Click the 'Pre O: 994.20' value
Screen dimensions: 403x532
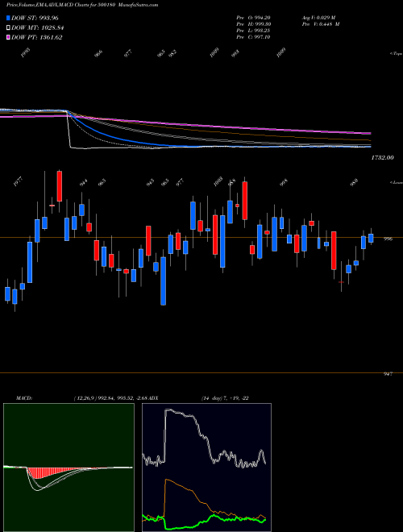point(253,18)
